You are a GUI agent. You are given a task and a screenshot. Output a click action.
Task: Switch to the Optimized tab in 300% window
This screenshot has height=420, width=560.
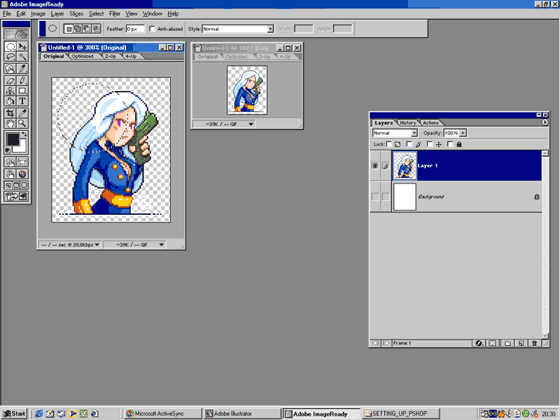click(82, 56)
